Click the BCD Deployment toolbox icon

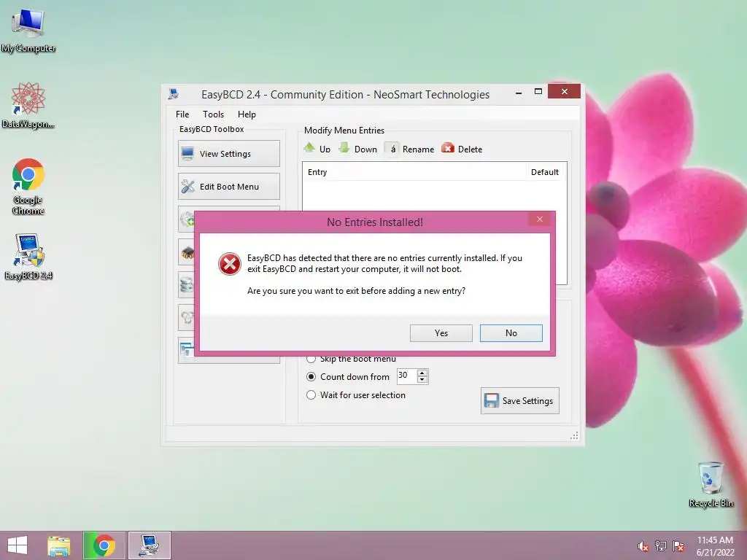tap(187, 318)
